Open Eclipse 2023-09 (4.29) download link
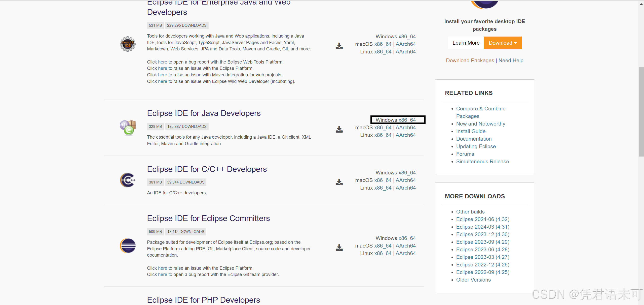 click(x=483, y=242)
